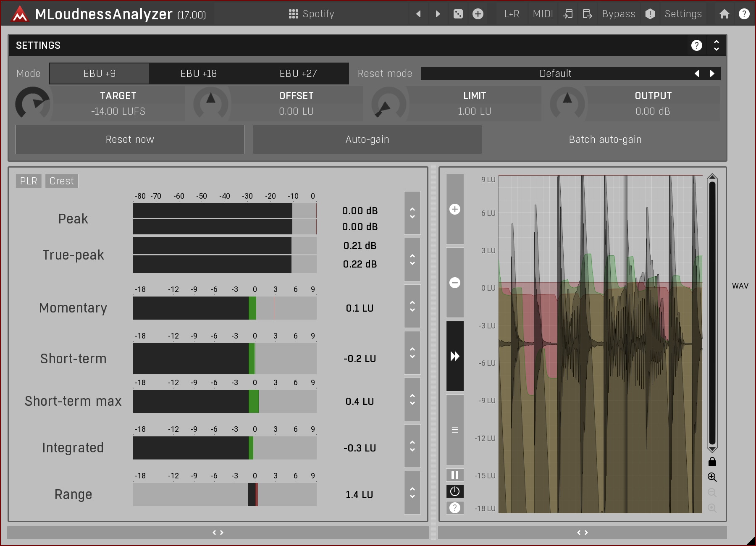Image resolution: width=756 pixels, height=546 pixels.
Task: Toggle the Crest meter
Action: (61, 181)
